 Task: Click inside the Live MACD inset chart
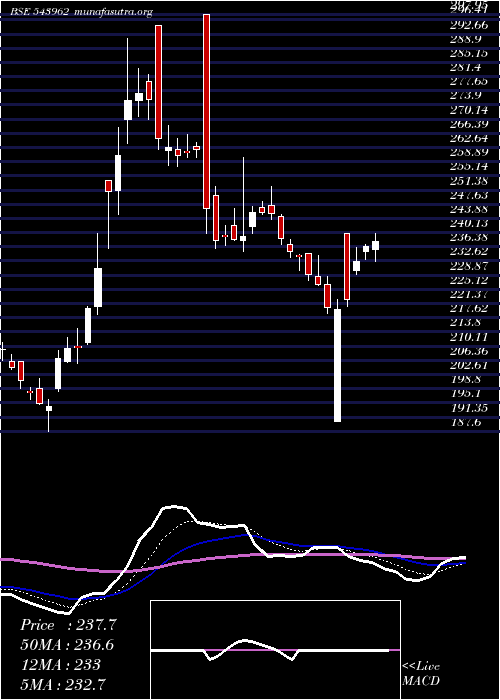pyautogui.click(x=275, y=650)
